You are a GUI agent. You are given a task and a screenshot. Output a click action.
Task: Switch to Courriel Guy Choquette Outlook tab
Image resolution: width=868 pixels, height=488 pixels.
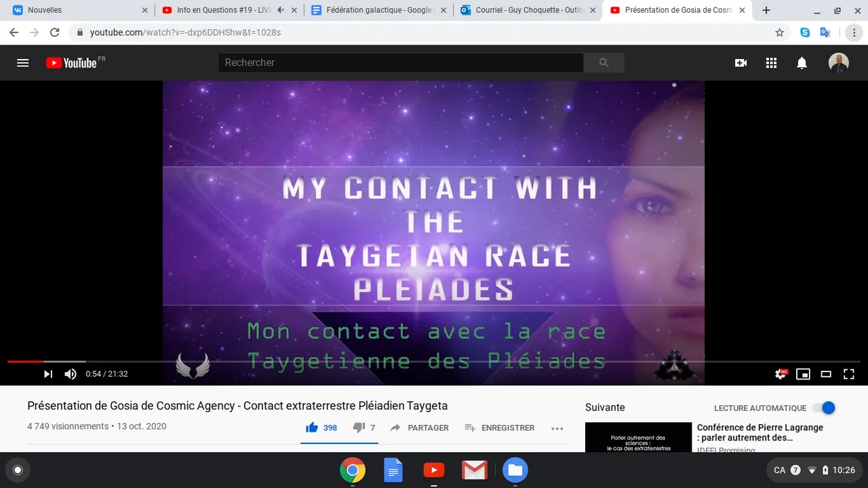click(x=526, y=10)
